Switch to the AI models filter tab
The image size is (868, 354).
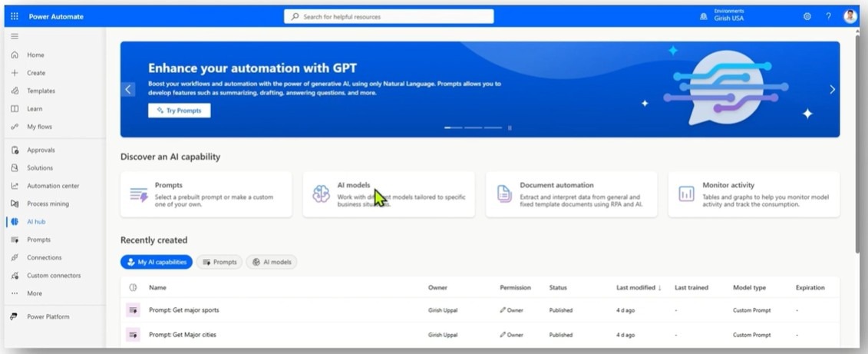coord(272,262)
